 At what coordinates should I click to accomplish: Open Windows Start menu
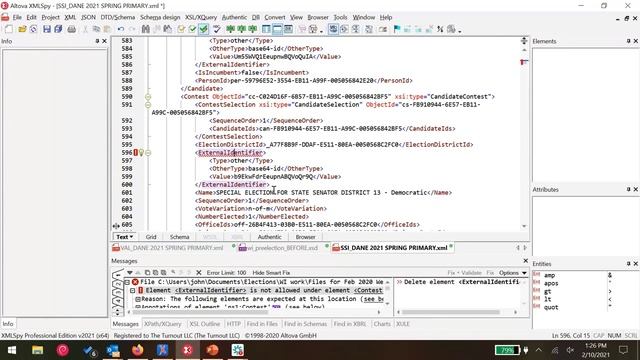point(12,350)
